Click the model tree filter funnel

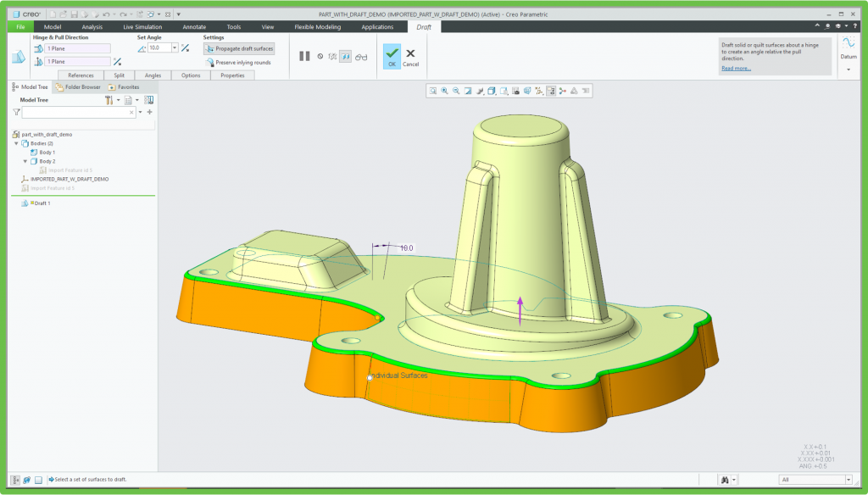(16, 112)
